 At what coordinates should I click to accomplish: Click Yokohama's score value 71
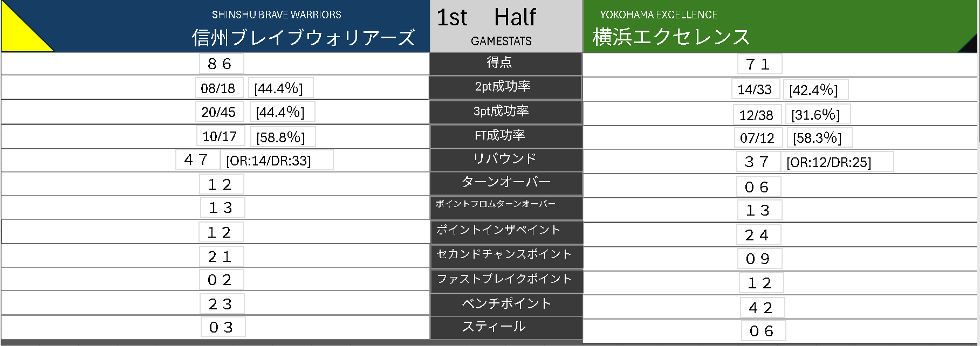click(x=758, y=64)
